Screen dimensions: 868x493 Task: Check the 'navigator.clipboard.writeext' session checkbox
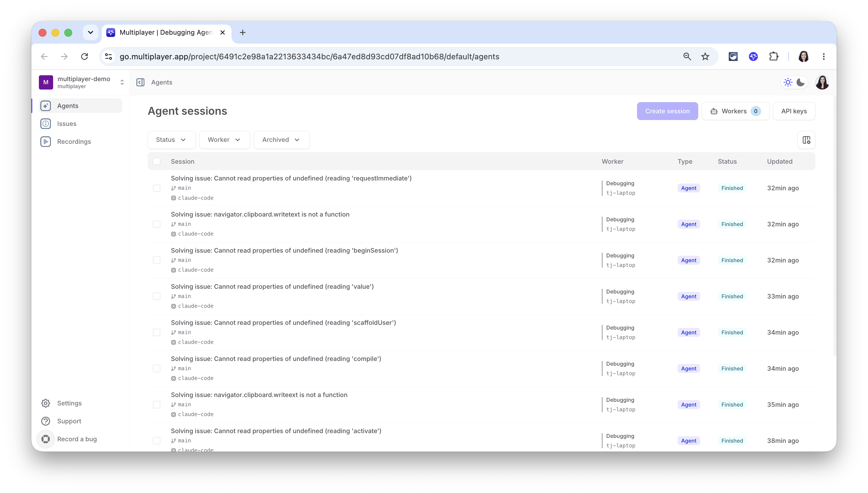[x=157, y=405]
